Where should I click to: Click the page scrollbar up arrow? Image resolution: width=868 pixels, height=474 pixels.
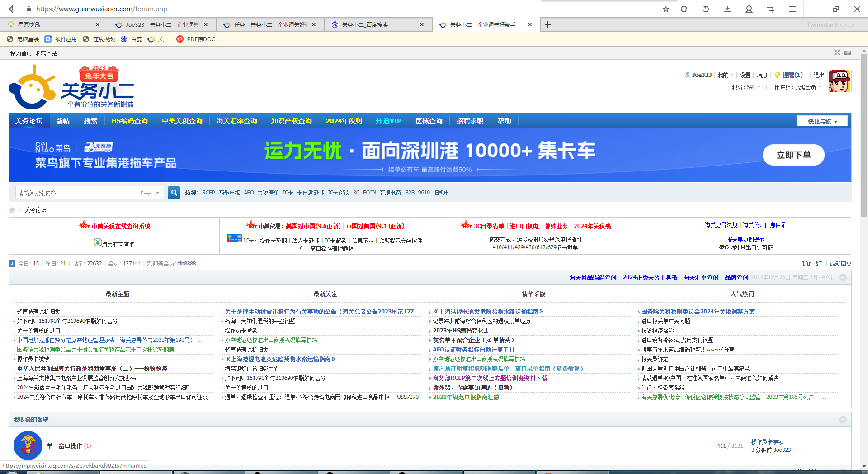[x=864, y=51]
